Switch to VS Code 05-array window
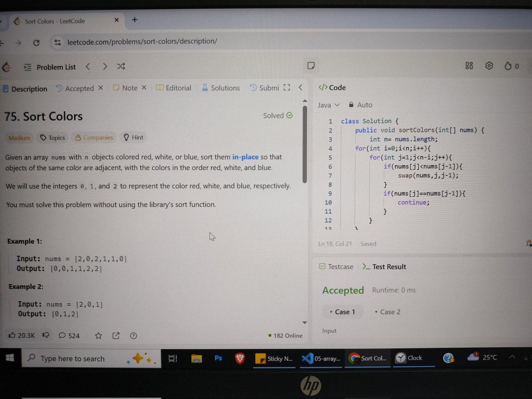Viewport: 532px width, 399px height. tap(321, 359)
